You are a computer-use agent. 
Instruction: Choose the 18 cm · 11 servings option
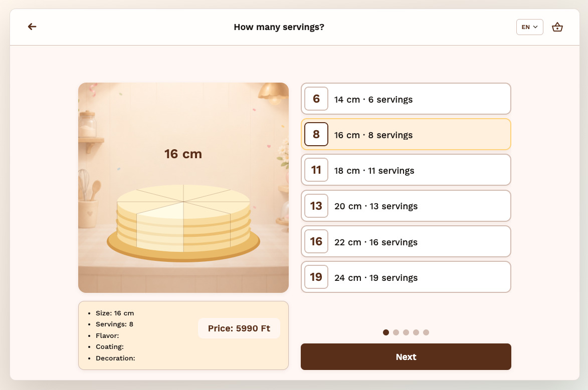point(406,170)
